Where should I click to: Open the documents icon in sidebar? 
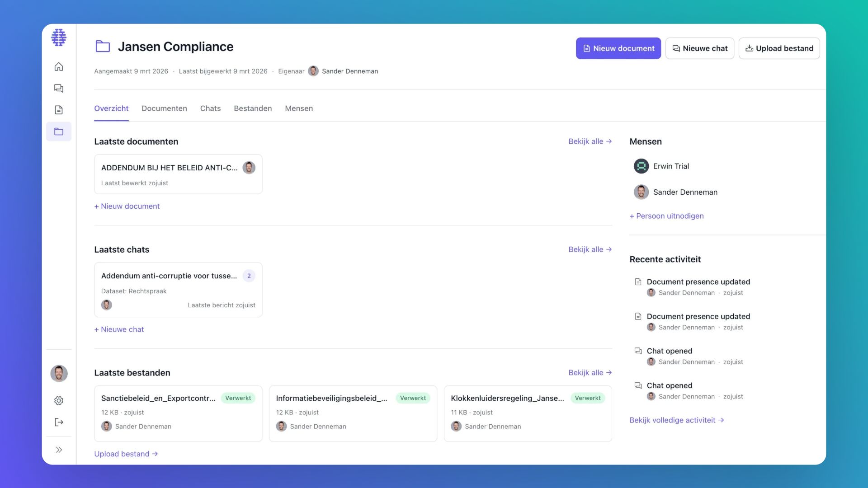pyautogui.click(x=59, y=110)
